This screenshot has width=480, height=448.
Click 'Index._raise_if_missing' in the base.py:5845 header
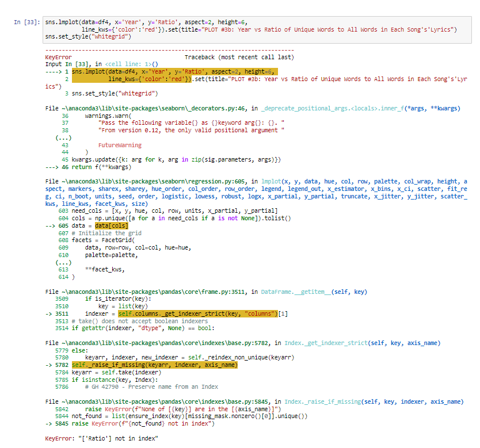point(322,402)
